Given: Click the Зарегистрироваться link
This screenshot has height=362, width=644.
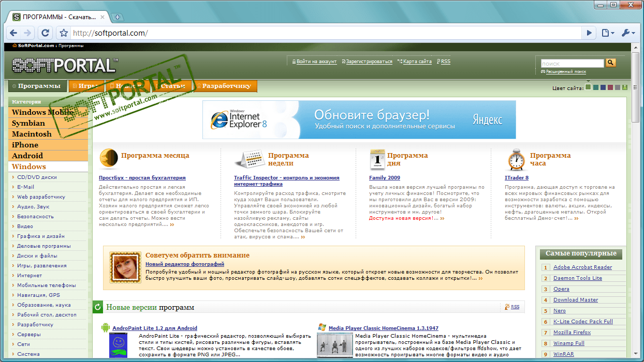Looking at the screenshot, I should coord(369,62).
